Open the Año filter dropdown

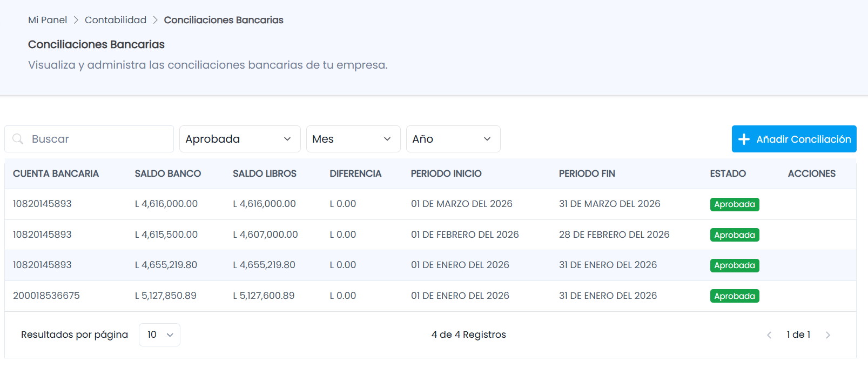tap(453, 139)
